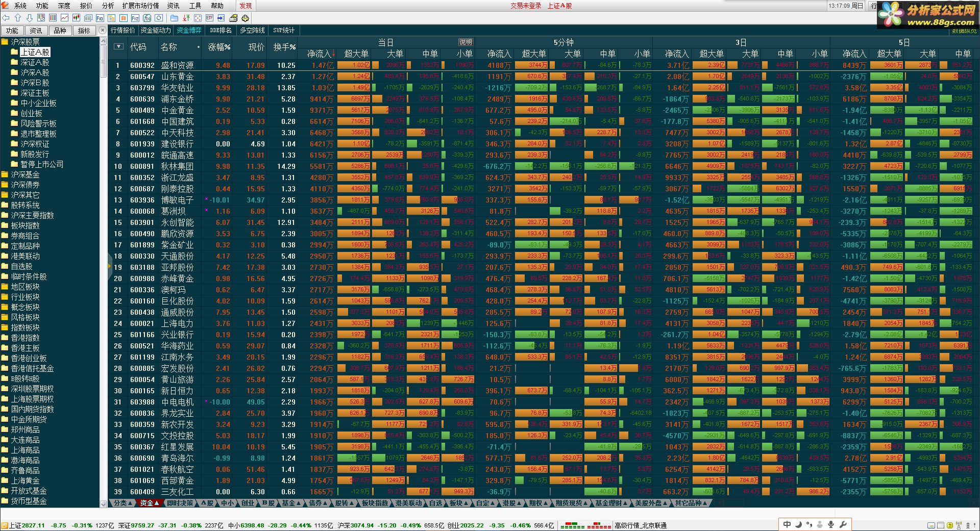Expand the 沪深基金 folder in tree
This screenshot has width=980, height=531.
click(25, 174)
